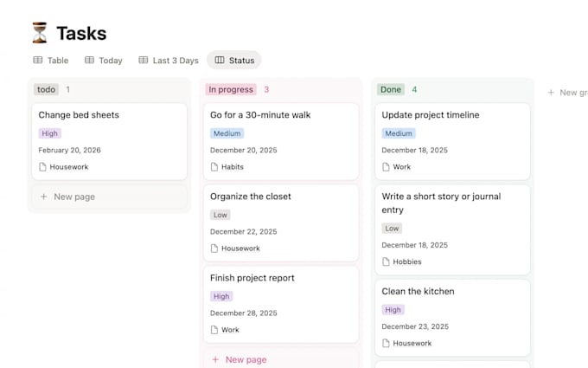The height and width of the screenshot is (368, 588).
Task: Open the Habits relation link
Action: [233, 167]
